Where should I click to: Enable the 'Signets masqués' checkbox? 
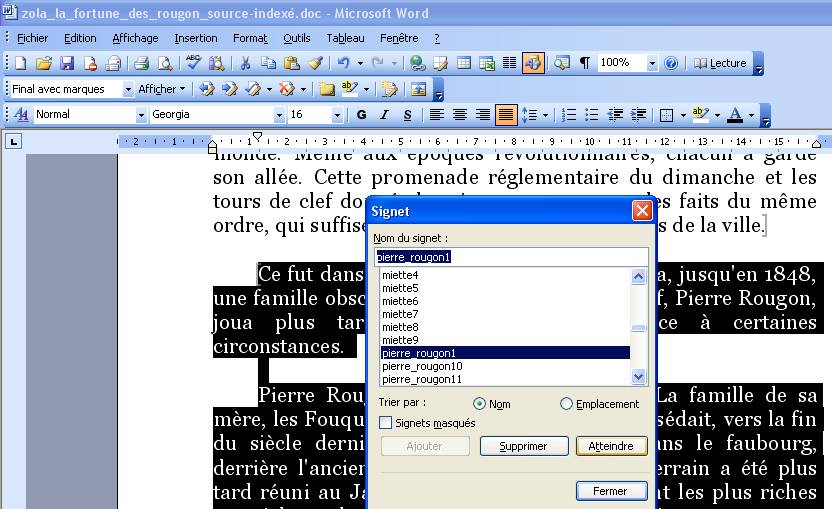click(386, 423)
